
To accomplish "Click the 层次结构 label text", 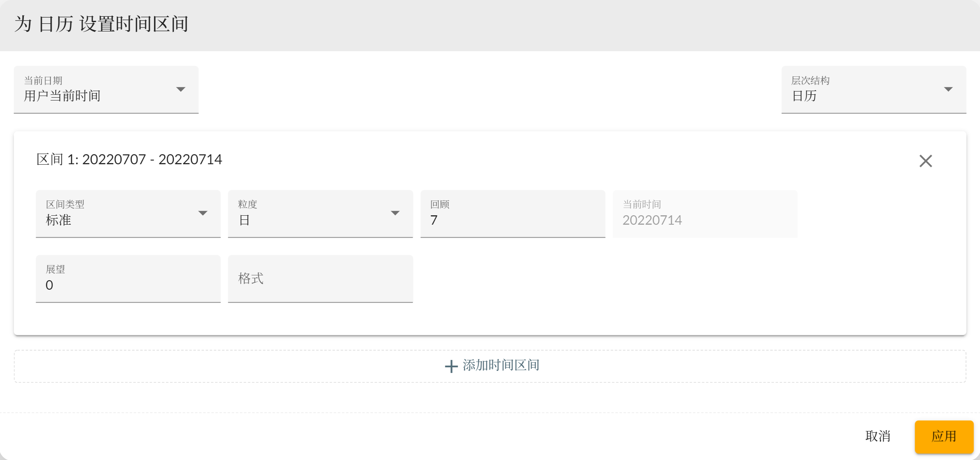I will [x=810, y=80].
